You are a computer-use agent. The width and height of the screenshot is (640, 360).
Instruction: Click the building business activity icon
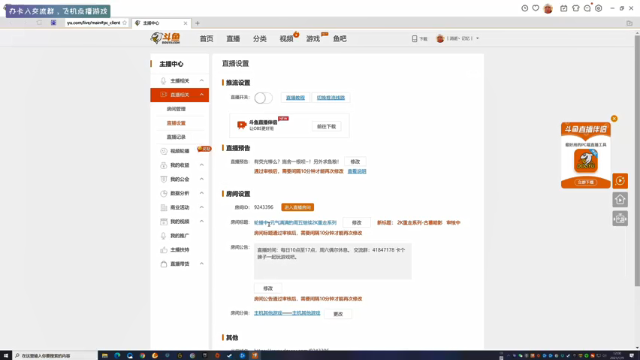tap(164, 207)
